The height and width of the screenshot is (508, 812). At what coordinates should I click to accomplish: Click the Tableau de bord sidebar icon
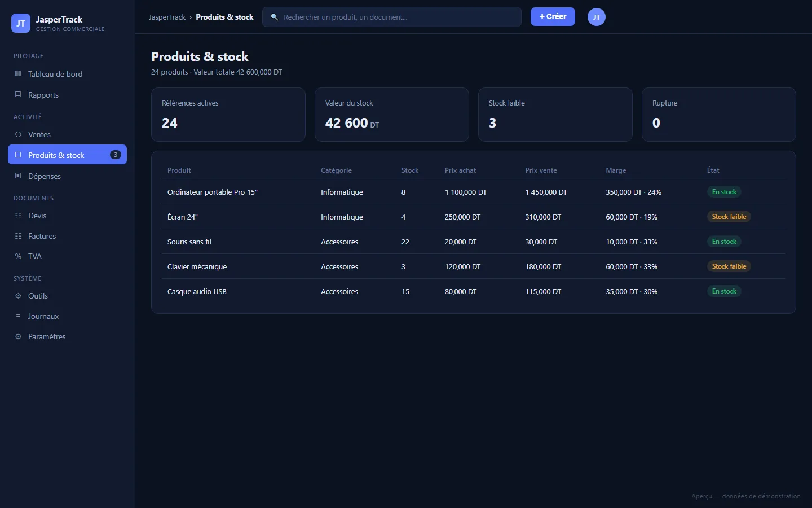coord(18,74)
